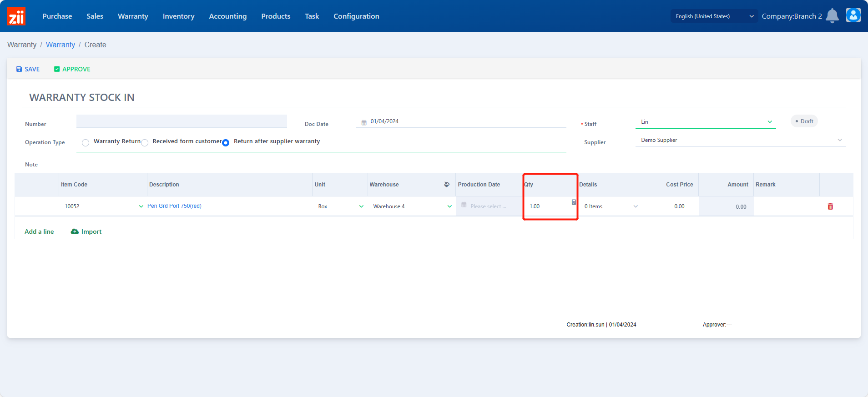Click Add a line link
Viewport: 868px width, 397px height.
pyautogui.click(x=39, y=231)
